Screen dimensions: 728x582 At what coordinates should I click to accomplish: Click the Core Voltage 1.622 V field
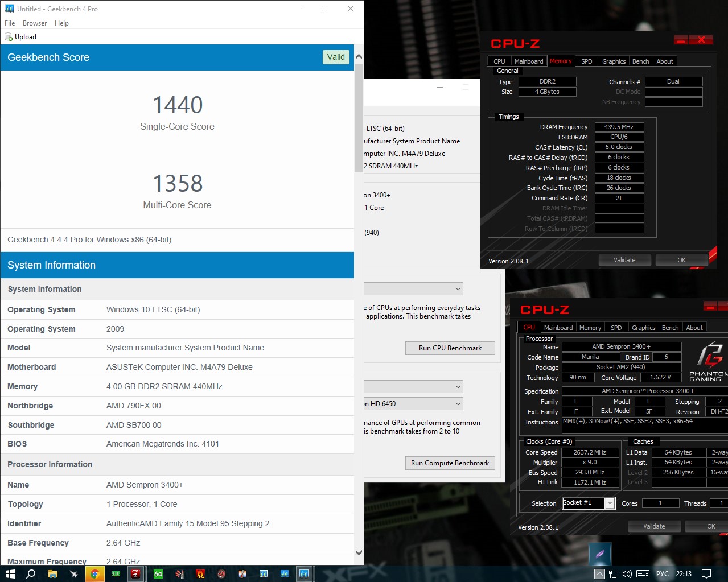click(661, 377)
